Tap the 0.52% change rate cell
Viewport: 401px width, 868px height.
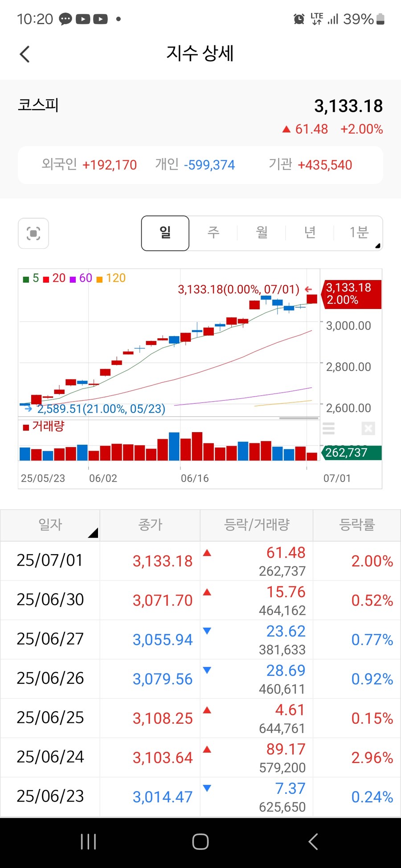click(x=372, y=600)
